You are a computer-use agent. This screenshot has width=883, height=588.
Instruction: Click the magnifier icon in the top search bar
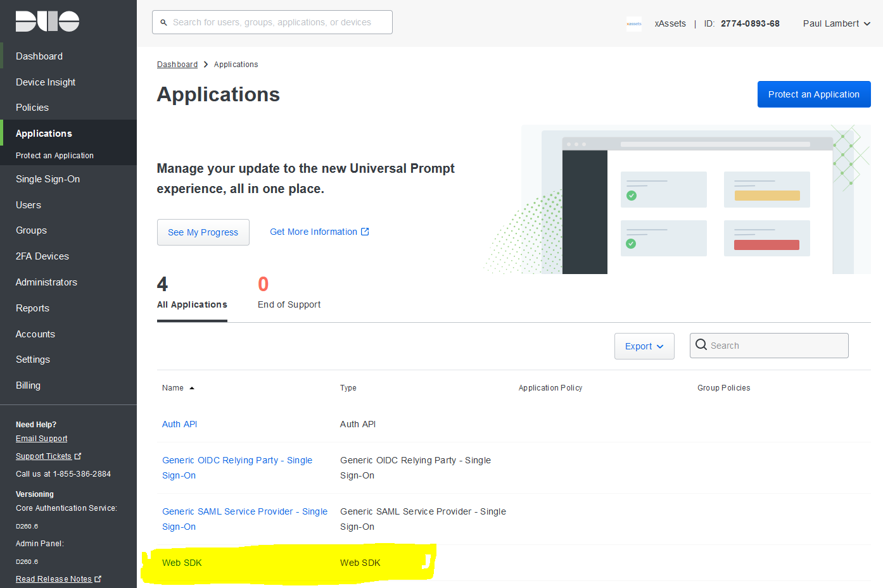pos(164,22)
